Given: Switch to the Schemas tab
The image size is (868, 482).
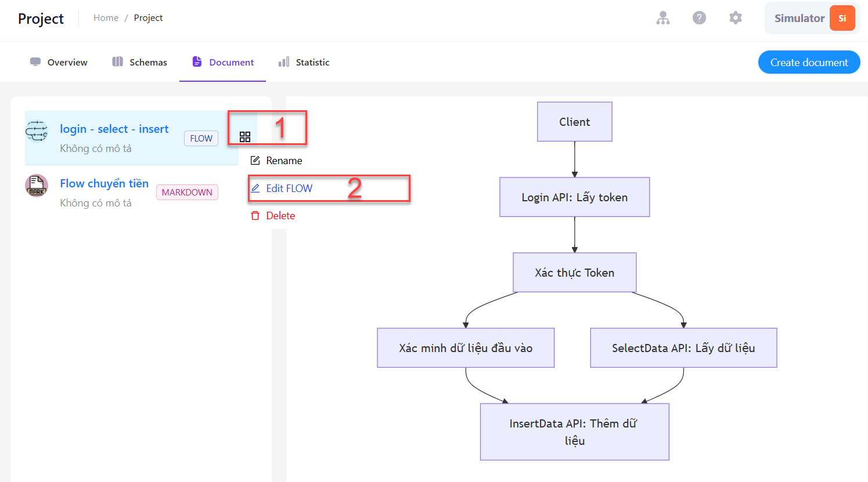Looking at the screenshot, I should click(x=139, y=62).
